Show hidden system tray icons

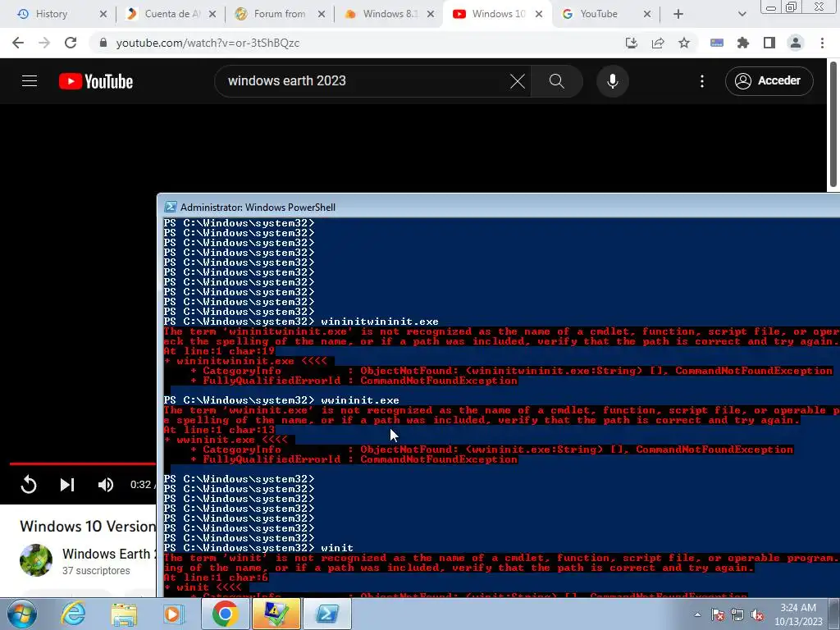697,614
